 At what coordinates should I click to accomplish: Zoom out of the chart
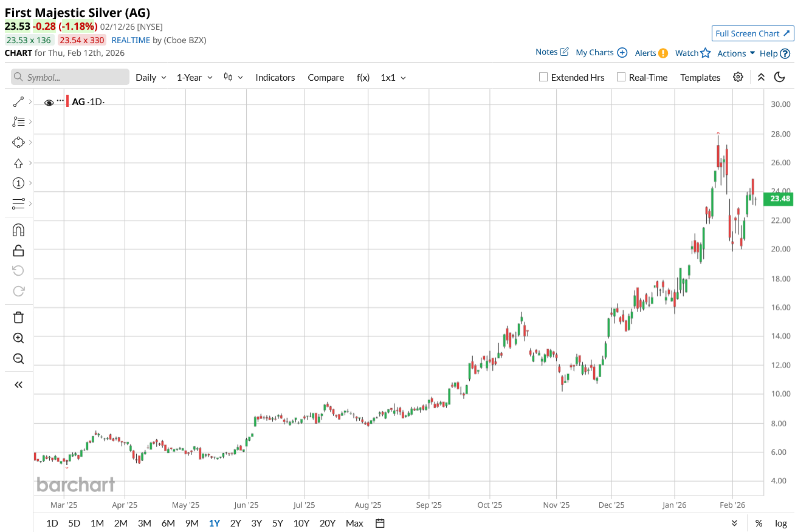click(18, 358)
